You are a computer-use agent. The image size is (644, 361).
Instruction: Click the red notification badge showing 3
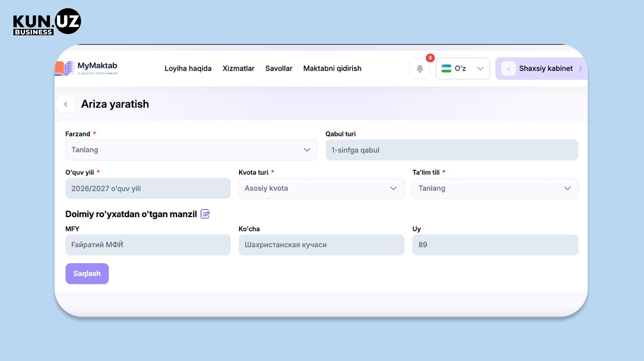[430, 58]
